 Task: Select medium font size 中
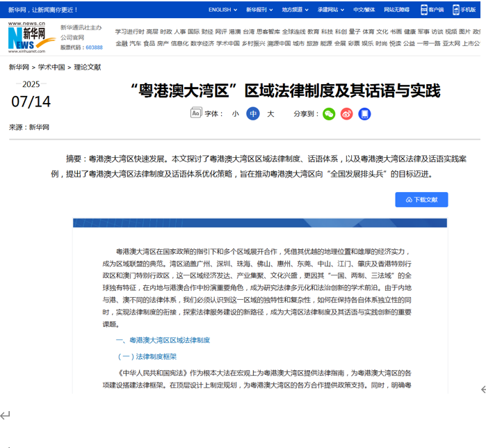tap(252, 113)
